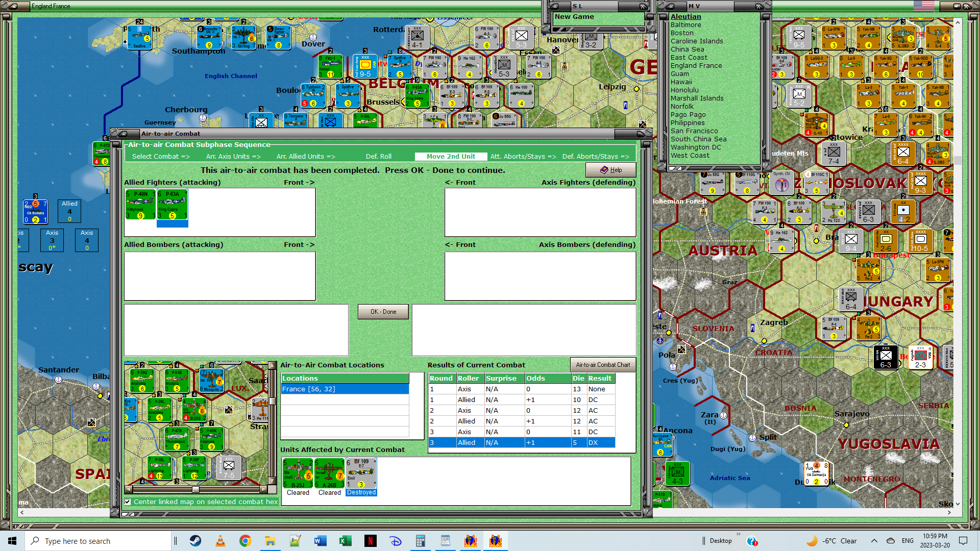980x551 pixels.
Task: Click main map scroll down arrow
Action: tap(958, 504)
